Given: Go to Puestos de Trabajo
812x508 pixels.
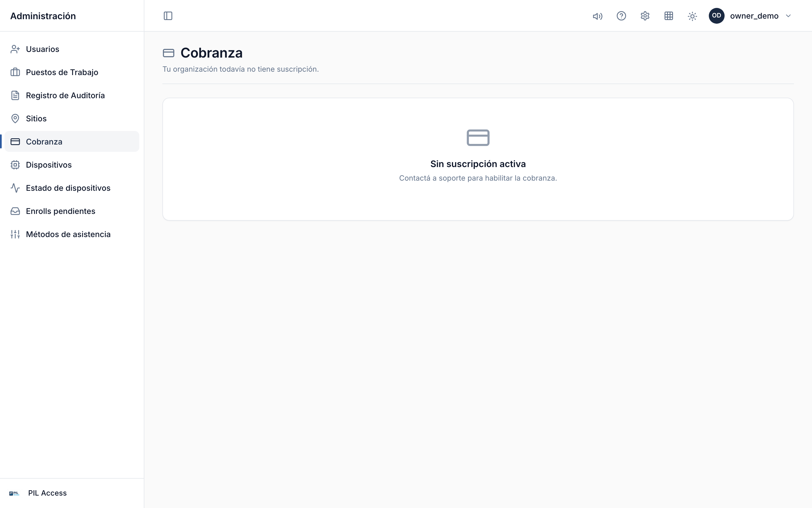Looking at the screenshot, I should 72,72.
